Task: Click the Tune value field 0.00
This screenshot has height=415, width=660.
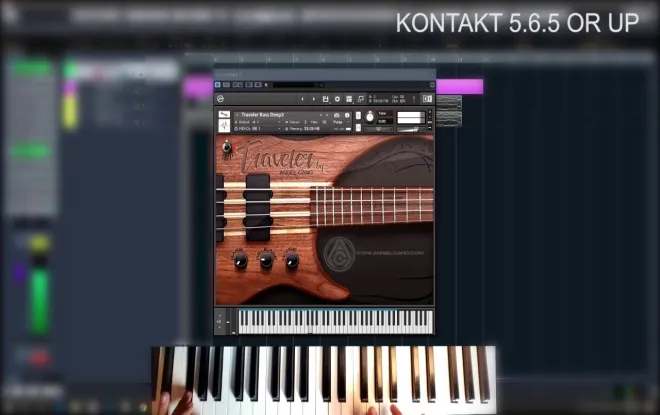Action: point(384,121)
